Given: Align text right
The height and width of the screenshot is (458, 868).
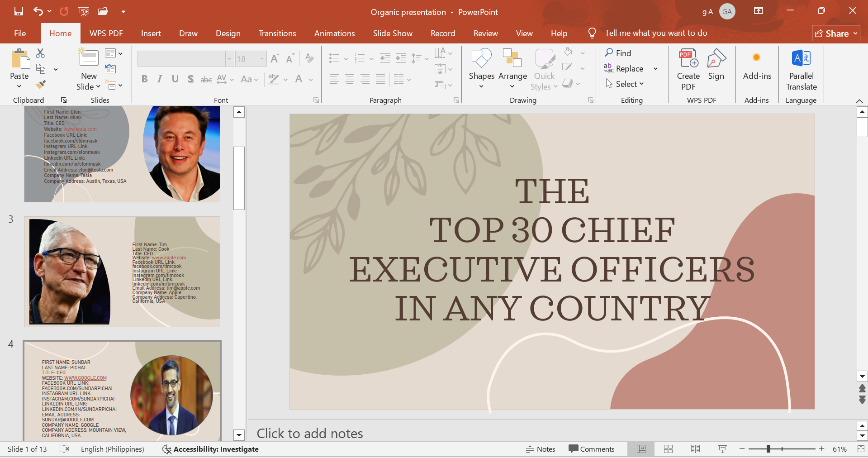Looking at the screenshot, I should pyautogui.click(x=365, y=79).
